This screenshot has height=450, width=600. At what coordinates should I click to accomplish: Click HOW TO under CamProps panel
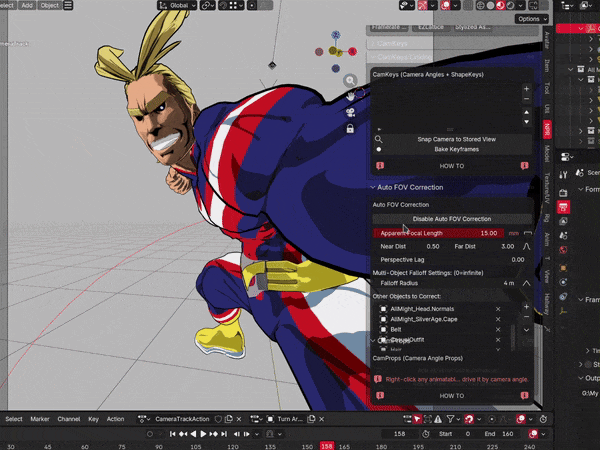(x=452, y=396)
